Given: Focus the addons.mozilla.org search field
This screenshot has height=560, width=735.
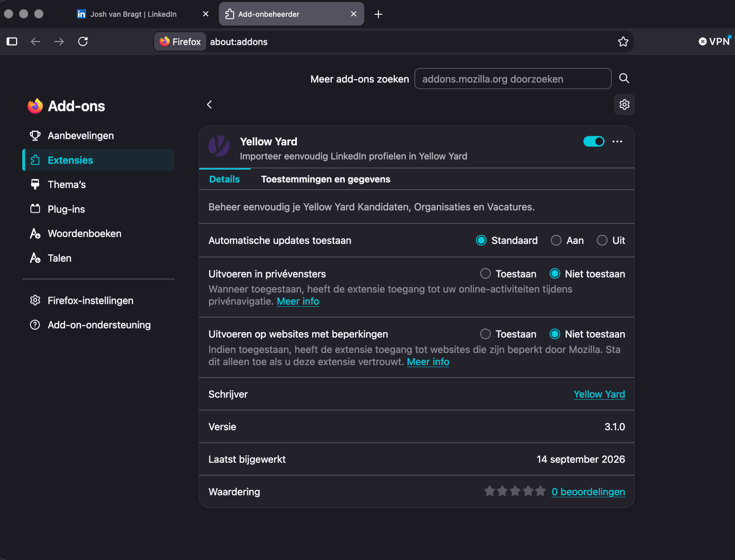Looking at the screenshot, I should [513, 79].
